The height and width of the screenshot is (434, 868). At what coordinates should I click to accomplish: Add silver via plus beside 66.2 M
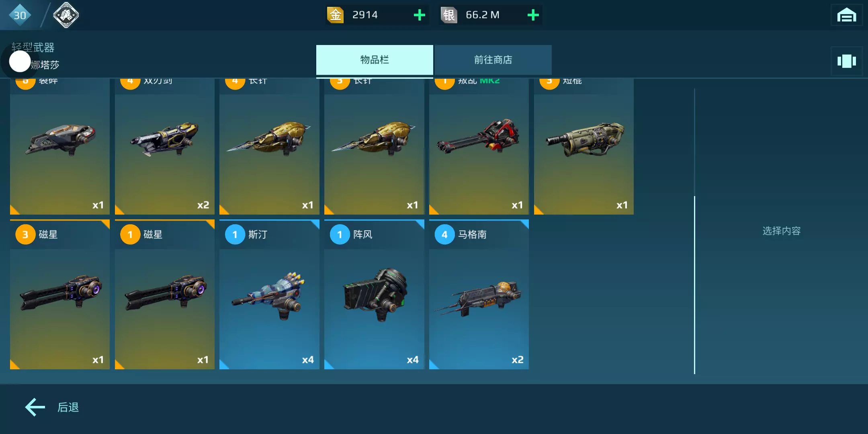533,15
